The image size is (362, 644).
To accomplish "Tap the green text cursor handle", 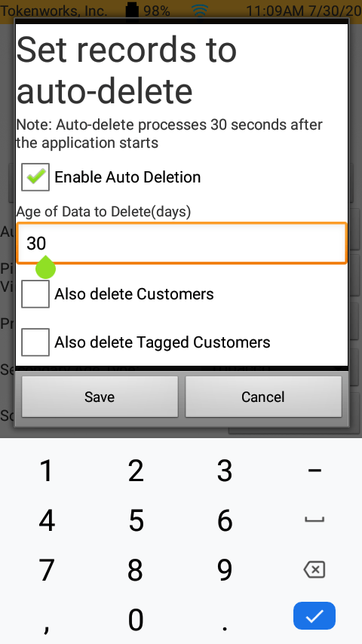I will click(x=45, y=268).
